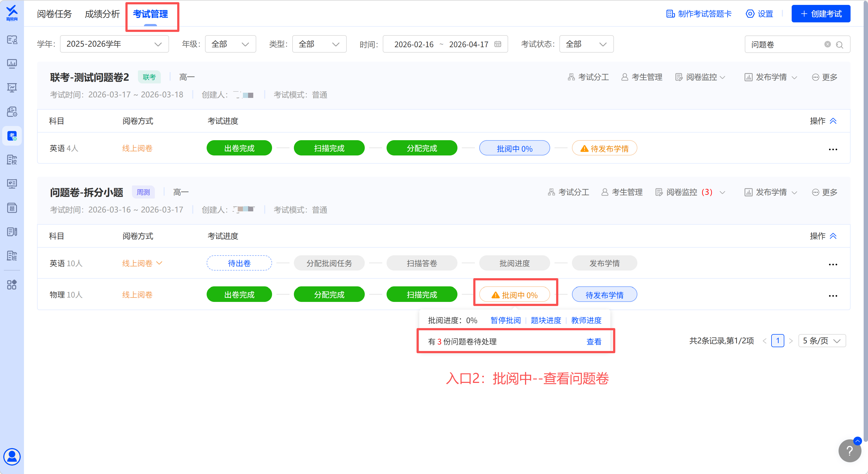
Task: Click 暂停批阅 link in popup
Action: pyautogui.click(x=505, y=320)
